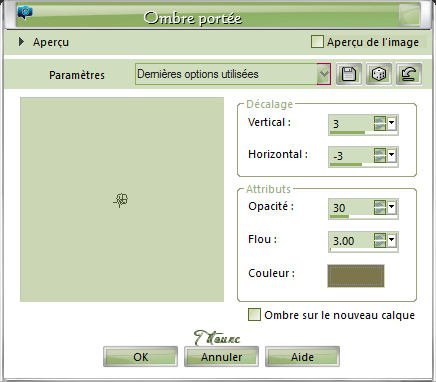Image resolution: width=436 pixels, height=382 pixels.
Task: Open the Vertical offset dropdown arrow
Action: [392, 123]
